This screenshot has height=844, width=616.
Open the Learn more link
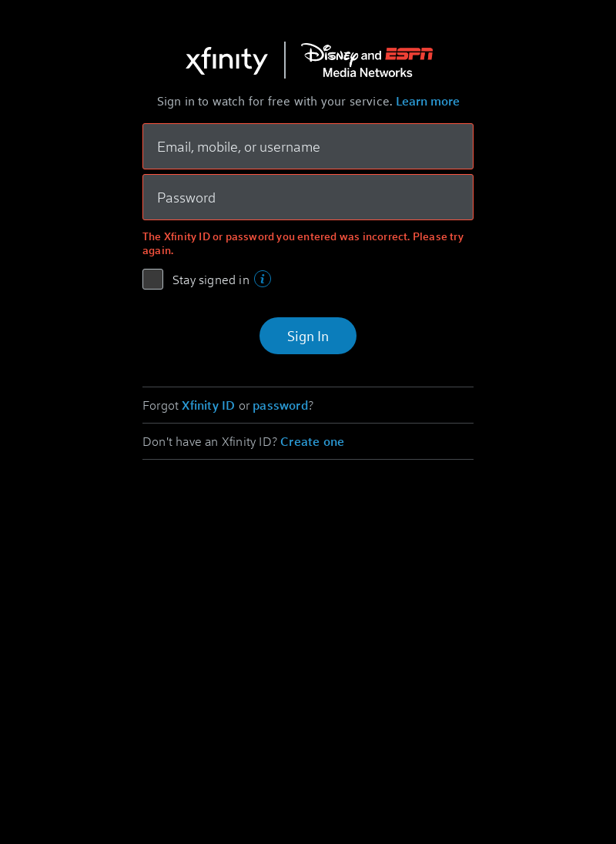(427, 101)
